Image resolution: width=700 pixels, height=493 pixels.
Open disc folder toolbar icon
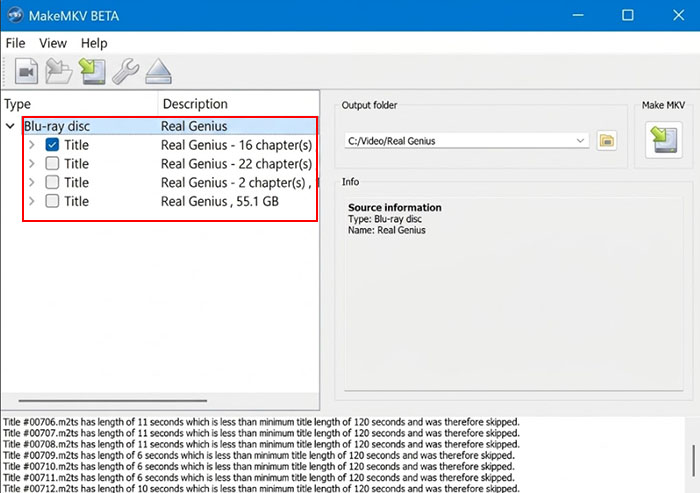[x=59, y=71]
